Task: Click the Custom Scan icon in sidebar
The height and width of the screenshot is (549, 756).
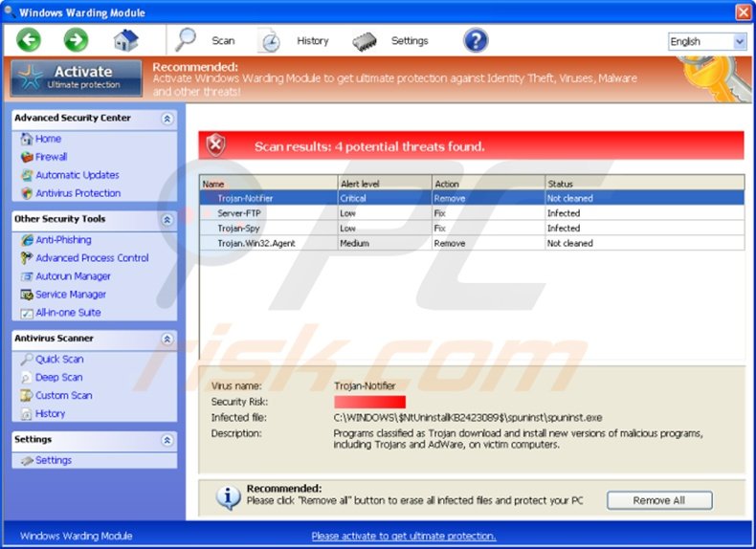Action: click(27, 396)
